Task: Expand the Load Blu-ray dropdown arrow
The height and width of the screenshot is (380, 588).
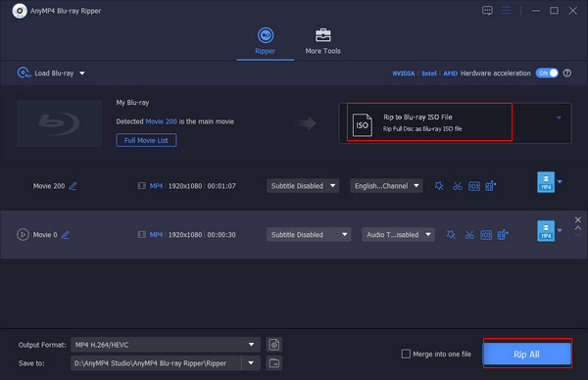Action: click(82, 73)
